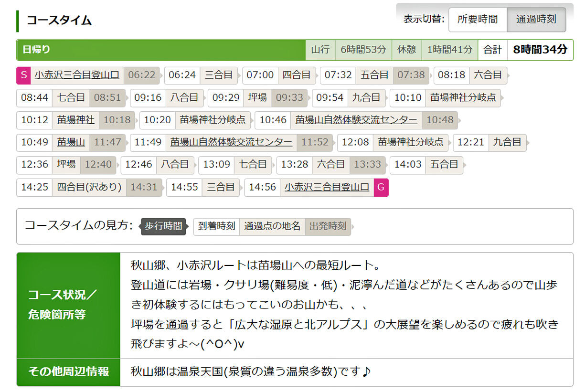Click departure time 13:33 at 六合目
The image size is (585, 392).
pos(368,165)
